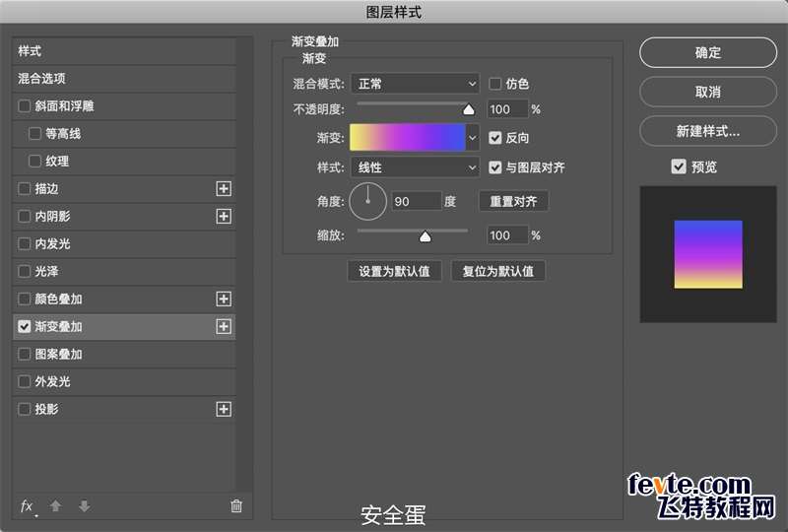Select the 光泽 effect row
This screenshot has width=788, height=532.
124,271
